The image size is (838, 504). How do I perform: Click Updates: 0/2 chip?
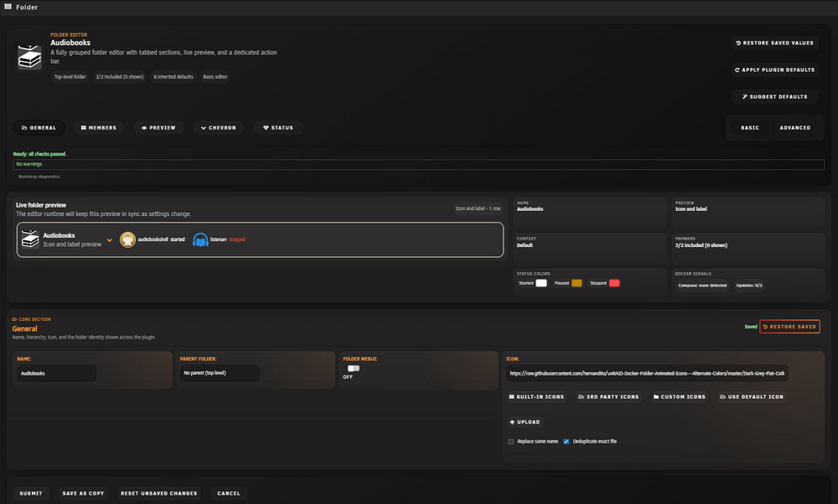point(749,285)
